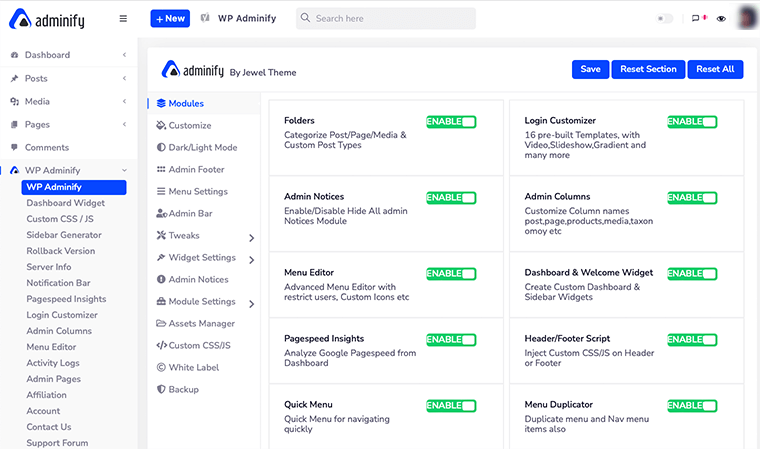
Task: Click inside the Search here field
Action: 390,18
